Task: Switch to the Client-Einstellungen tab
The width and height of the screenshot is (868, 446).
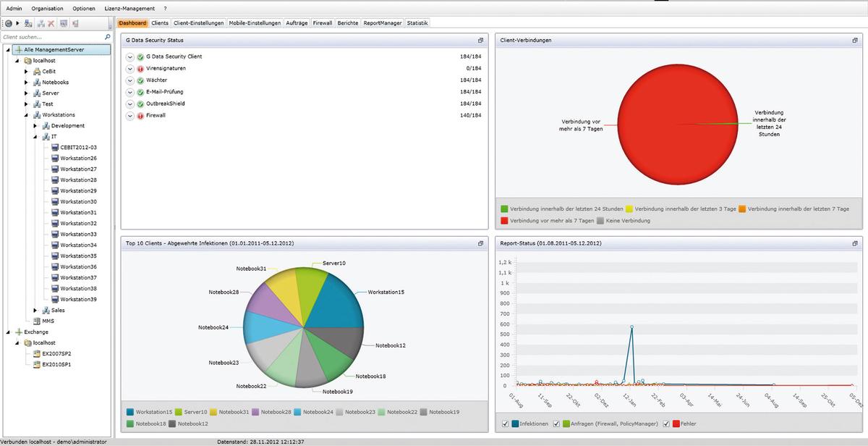Action: (199, 23)
